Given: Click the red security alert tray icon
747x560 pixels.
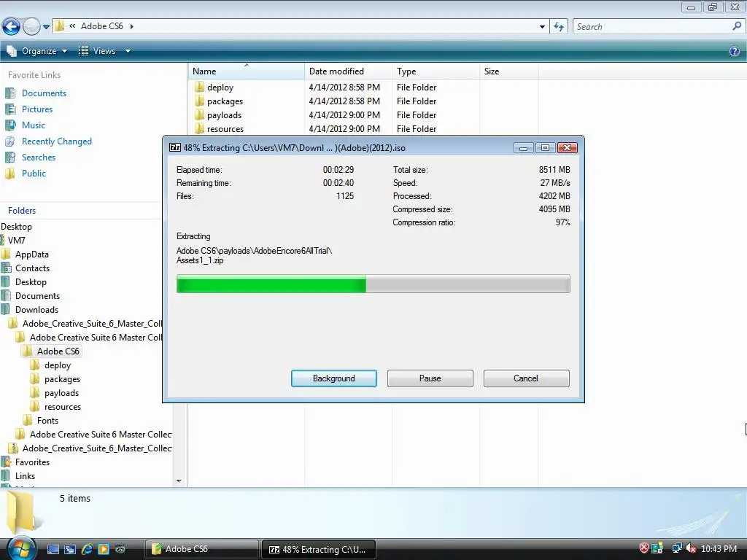Looking at the screenshot, I should 643,548.
